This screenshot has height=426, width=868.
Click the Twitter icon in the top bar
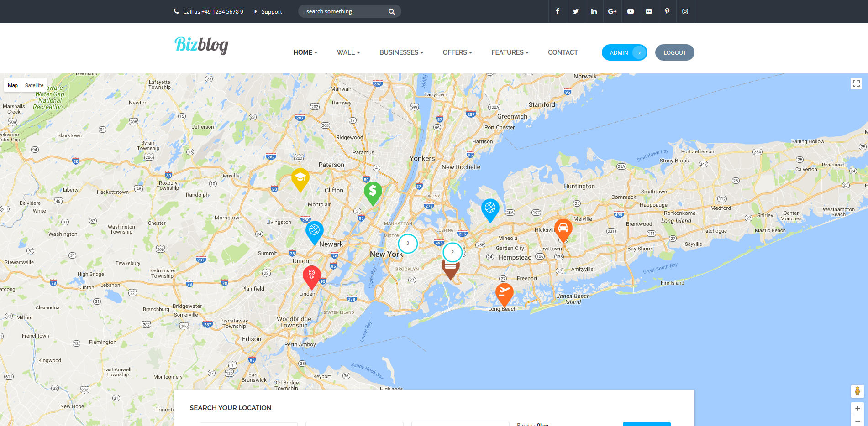(575, 11)
